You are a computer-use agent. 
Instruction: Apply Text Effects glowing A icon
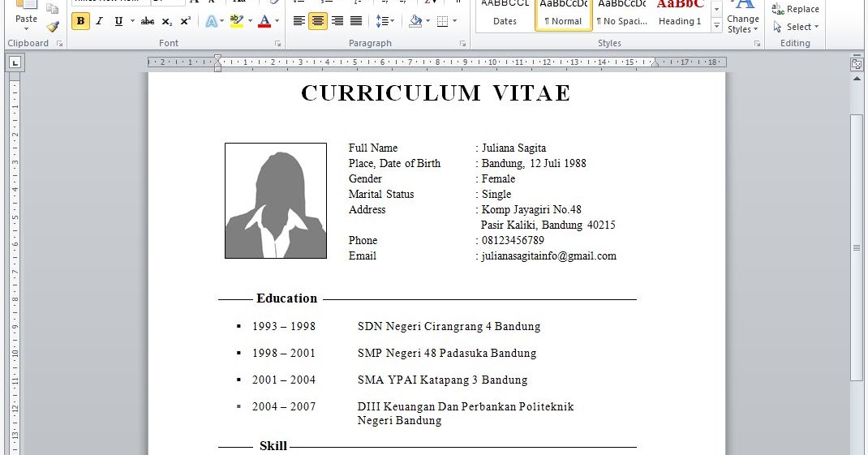coord(211,21)
